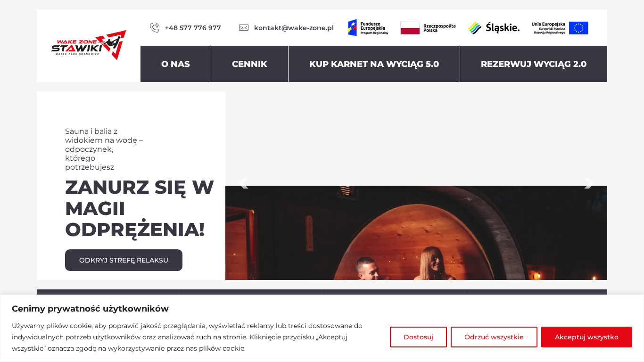The width and height of the screenshot is (644, 362).
Task: Click the Fundusze Europejskie logo
Action: [368, 28]
